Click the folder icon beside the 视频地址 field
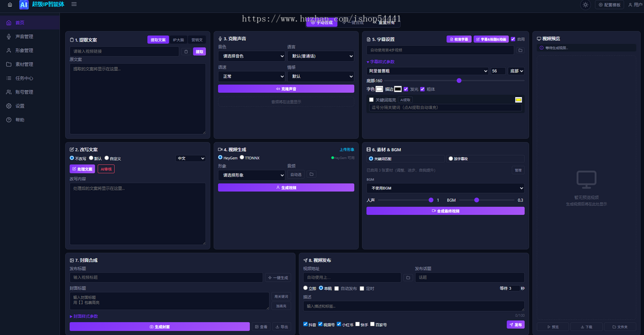 click(408, 278)
